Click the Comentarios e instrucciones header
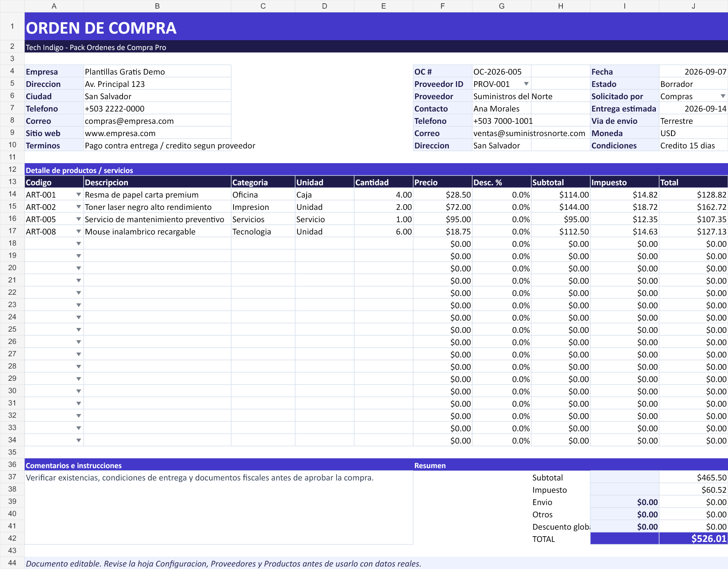The width and height of the screenshot is (728, 569). pos(219,465)
